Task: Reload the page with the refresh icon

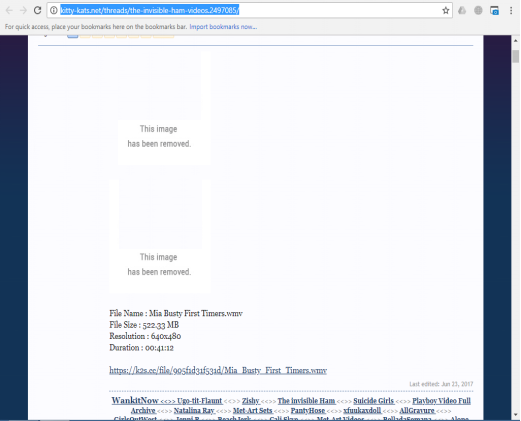Action: [x=37, y=10]
